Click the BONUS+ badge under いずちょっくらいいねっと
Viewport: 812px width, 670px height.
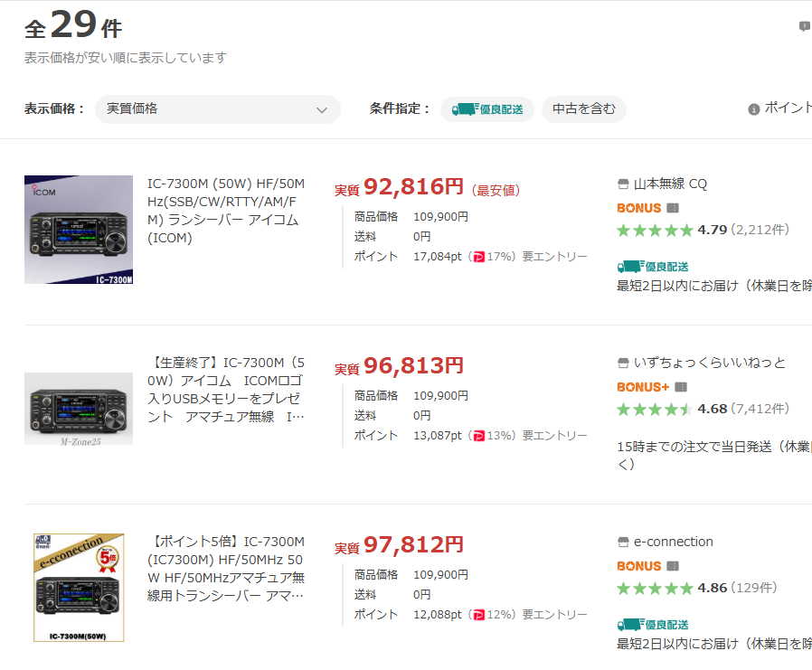643,387
